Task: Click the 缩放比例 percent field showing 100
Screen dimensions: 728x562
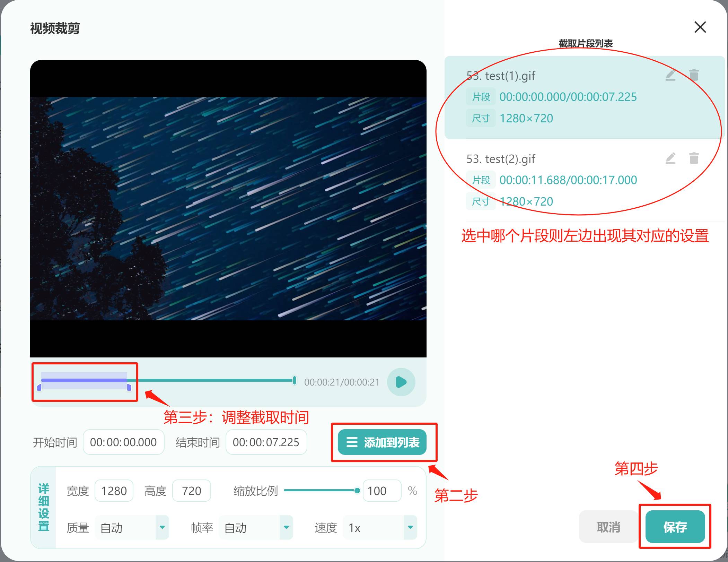Action: pos(382,491)
